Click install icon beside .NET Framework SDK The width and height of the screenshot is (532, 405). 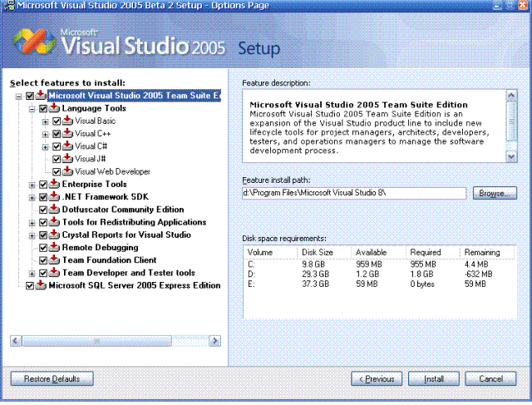(54, 196)
